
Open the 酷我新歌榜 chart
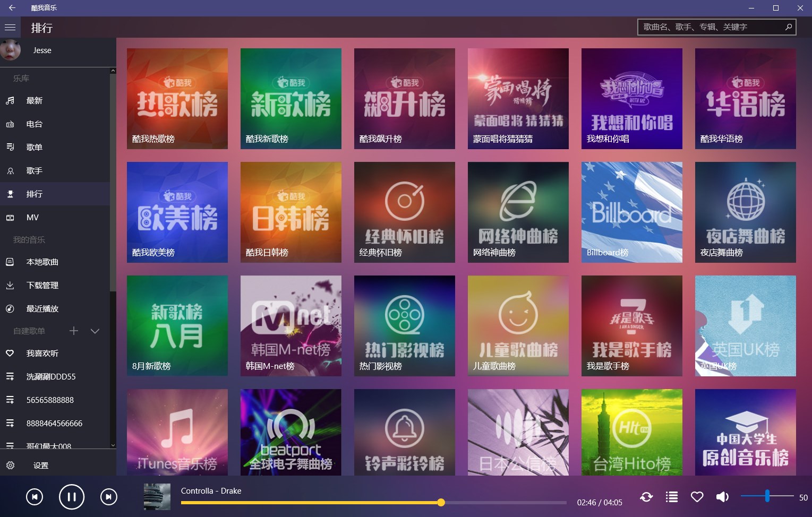click(x=291, y=99)
